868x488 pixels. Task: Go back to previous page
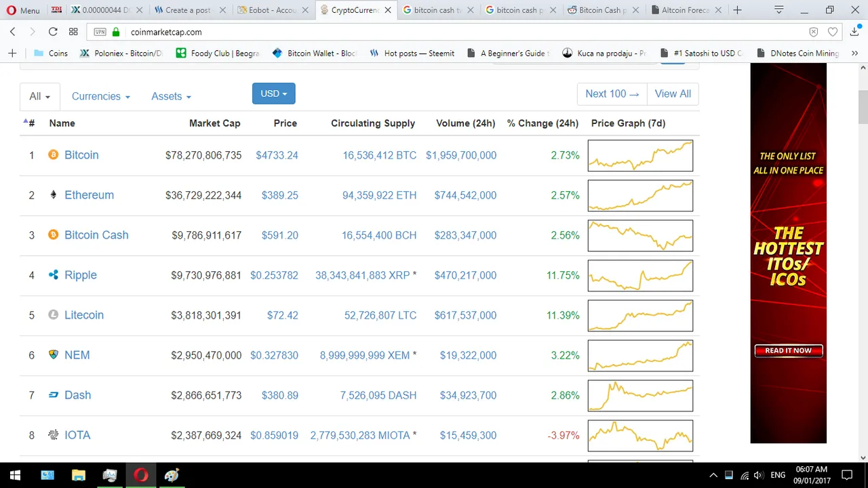[x=13, y=32]
